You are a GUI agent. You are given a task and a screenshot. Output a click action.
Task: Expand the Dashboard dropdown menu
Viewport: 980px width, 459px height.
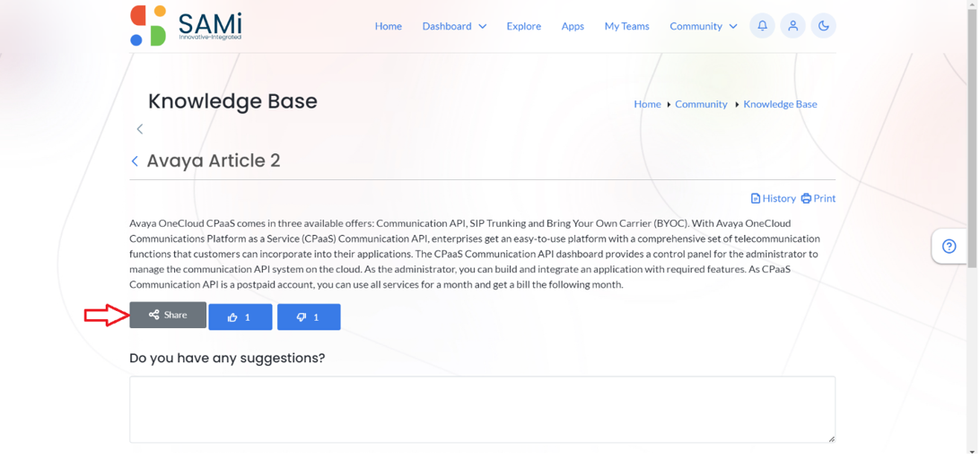(x=454, y=26)
